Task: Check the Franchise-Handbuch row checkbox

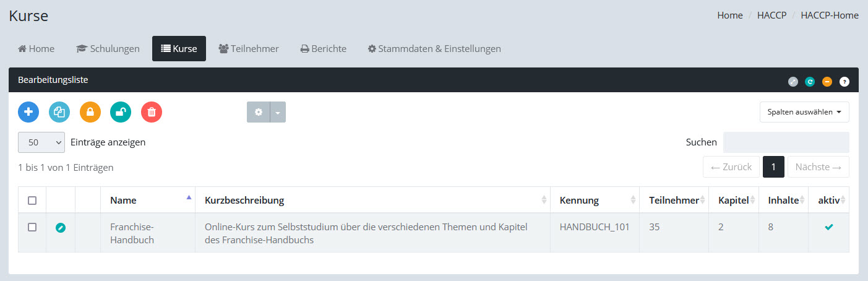Action: (x=32, y=227)
